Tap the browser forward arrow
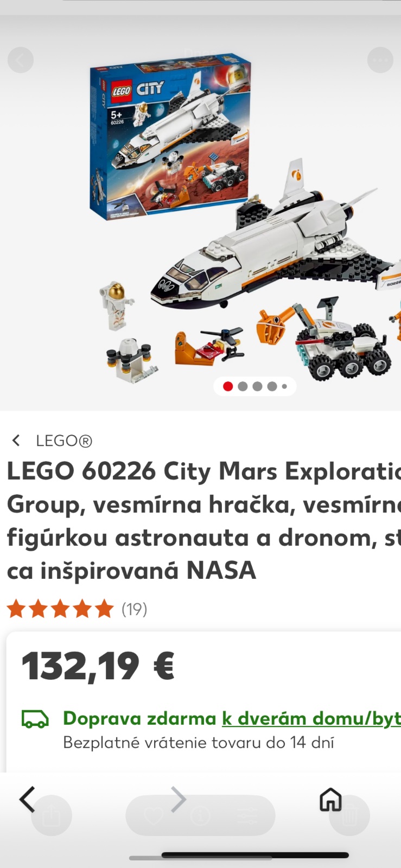 (x=179, y=799)
